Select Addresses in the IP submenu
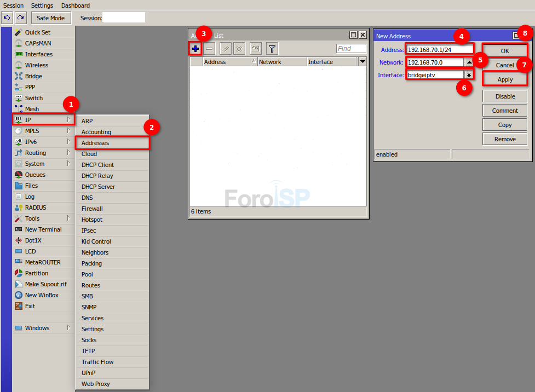The height and width of the screenshot is (392, 535). click(95, 143)
